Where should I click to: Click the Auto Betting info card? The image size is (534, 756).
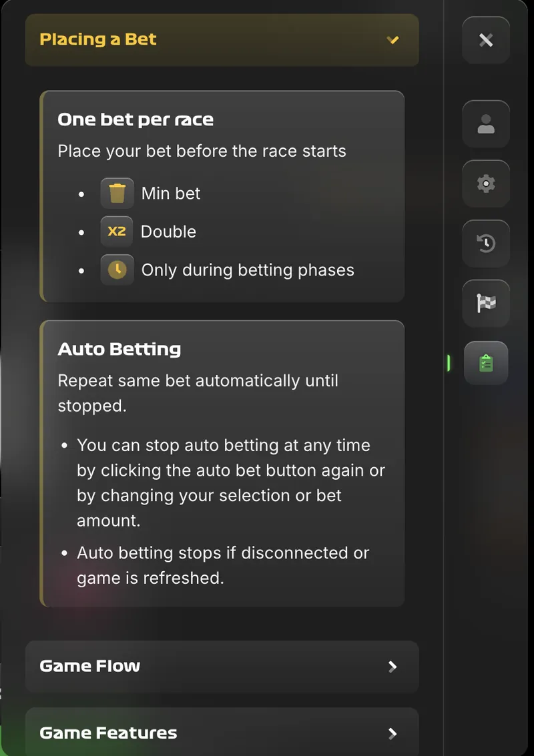pos(222,462)
